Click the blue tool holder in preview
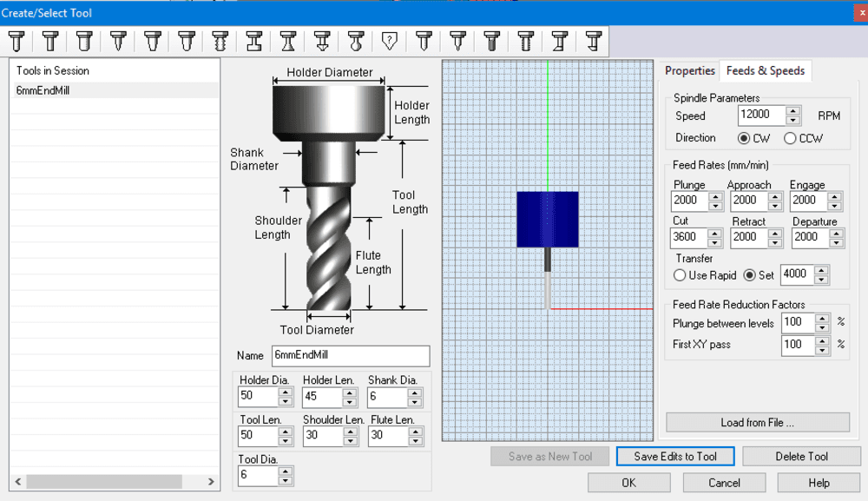 [548, 219]
